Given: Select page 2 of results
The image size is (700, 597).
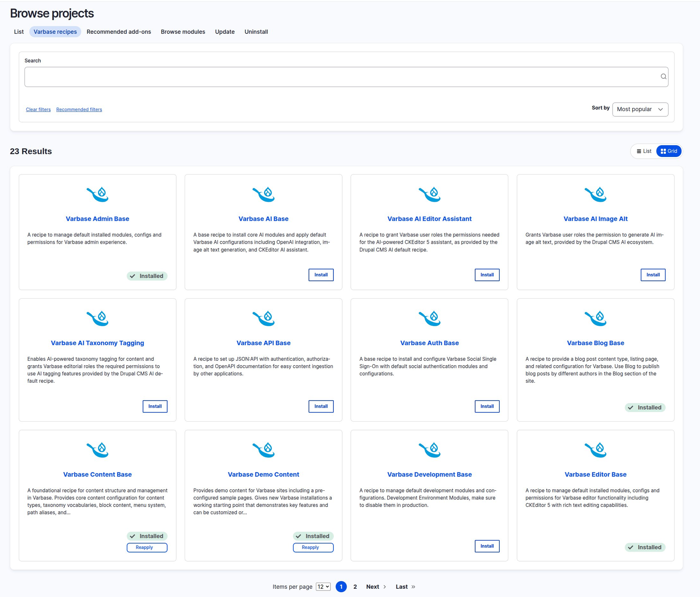Looking at the screenshot, I should point(355,587).
